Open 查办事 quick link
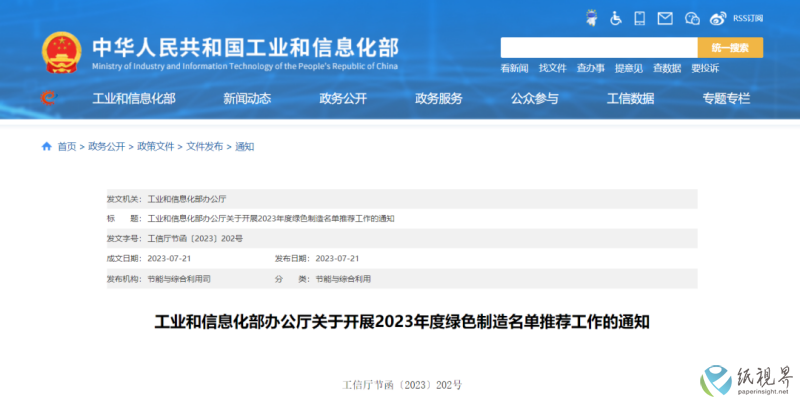 [591, 68]
